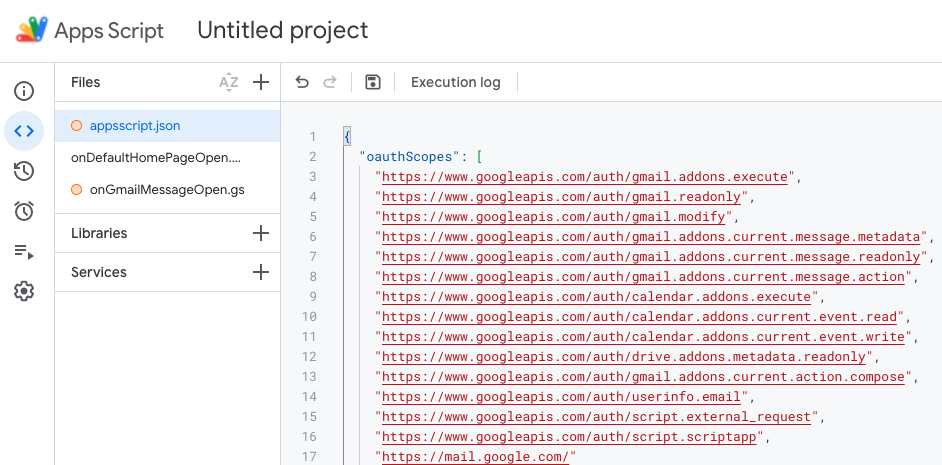Sort files alphabetically with AZ icon
Screen dimensions: 942x465
(x=228, y=82)
